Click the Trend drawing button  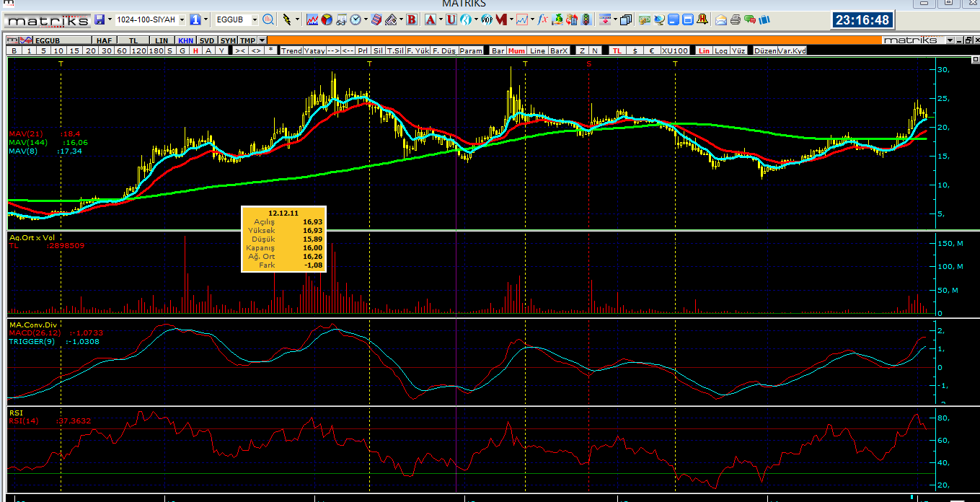tap(291, 50)
